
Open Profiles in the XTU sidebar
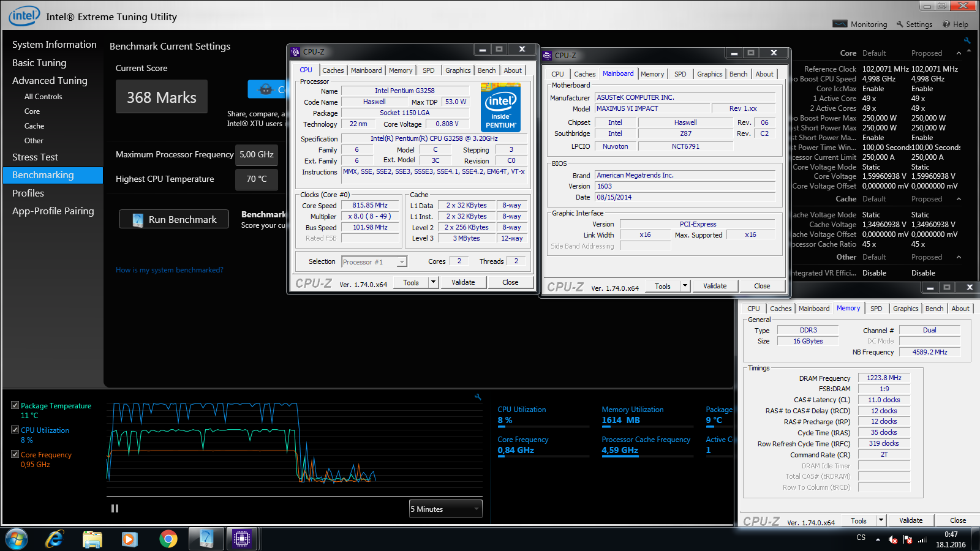(28, 193)
